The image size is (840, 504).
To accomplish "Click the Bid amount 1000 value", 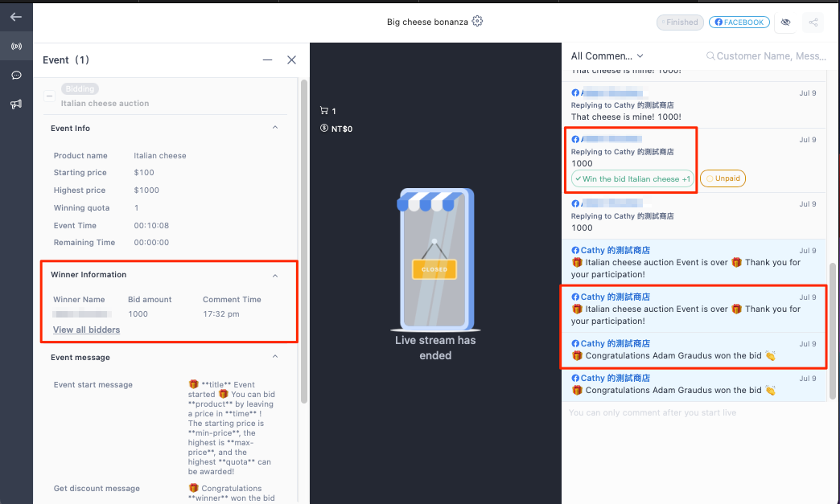I will [x=138, y=314].
